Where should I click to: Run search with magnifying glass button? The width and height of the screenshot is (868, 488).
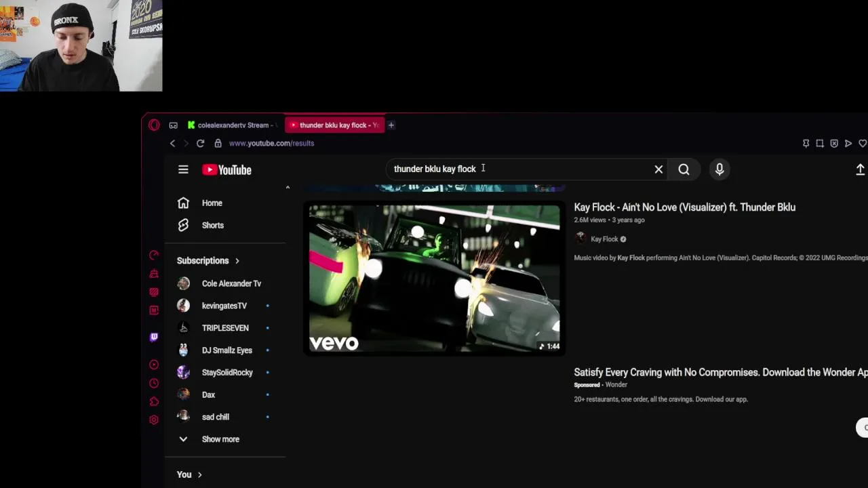pyautogui.click(x=684, y=169)
